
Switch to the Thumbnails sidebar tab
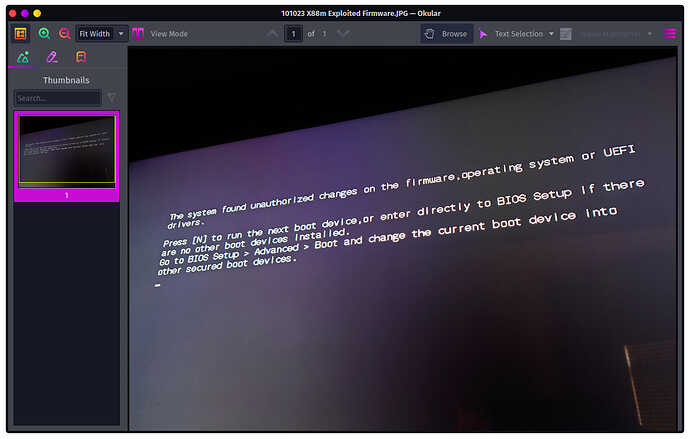click(22, 57)
